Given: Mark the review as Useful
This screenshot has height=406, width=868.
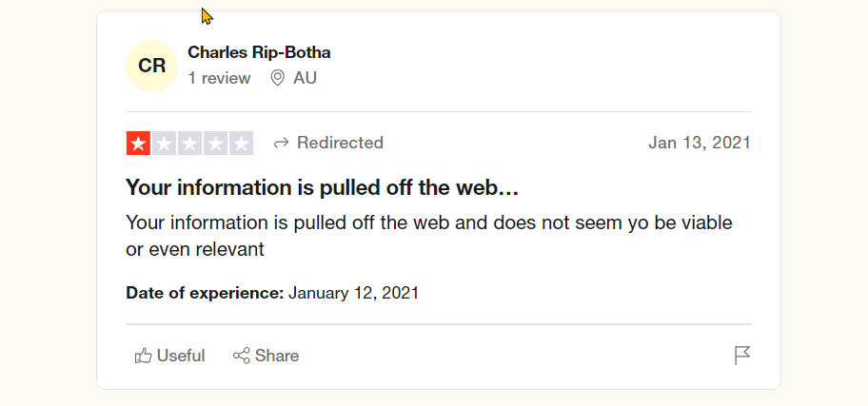Looking at the screenshot, I should 170,356.
